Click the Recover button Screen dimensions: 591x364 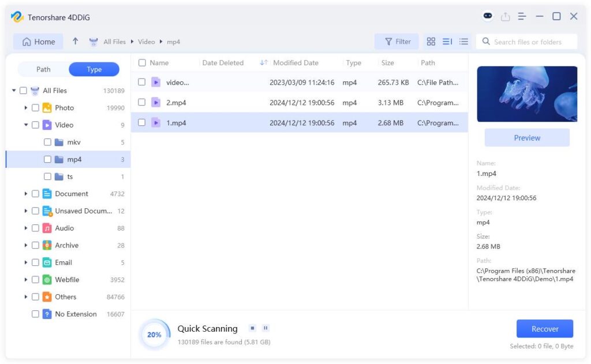coord(545,329)
